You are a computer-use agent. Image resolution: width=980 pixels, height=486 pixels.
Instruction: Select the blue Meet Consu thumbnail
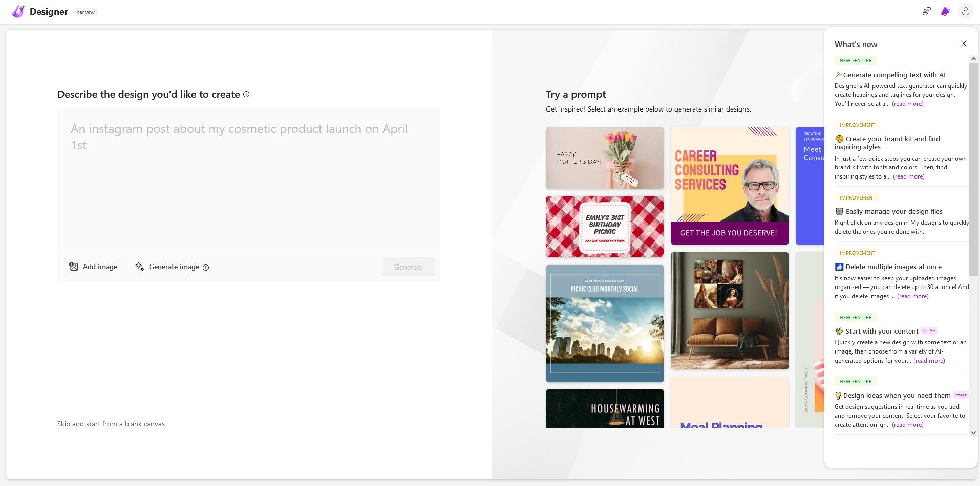(x=810, y=186)
